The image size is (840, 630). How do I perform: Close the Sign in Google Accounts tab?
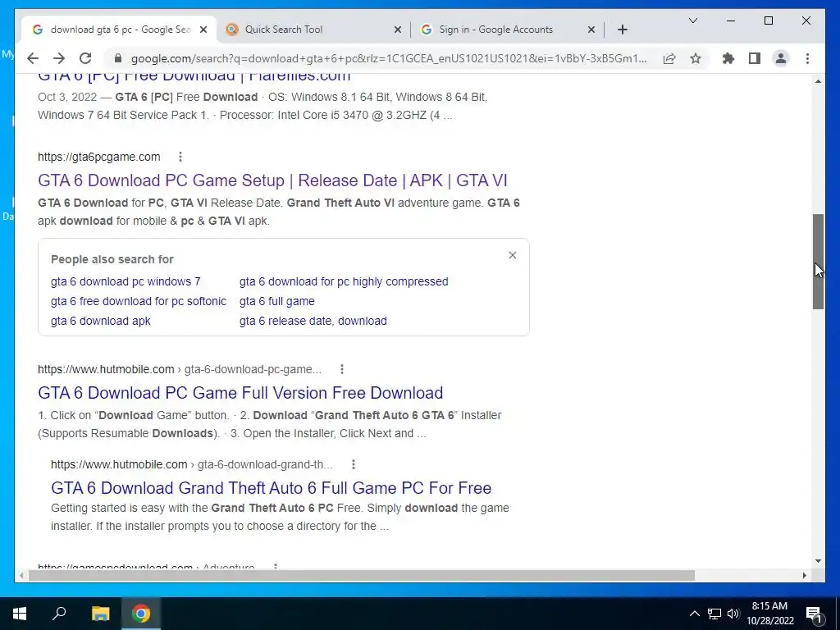click(x=591, y=30)
